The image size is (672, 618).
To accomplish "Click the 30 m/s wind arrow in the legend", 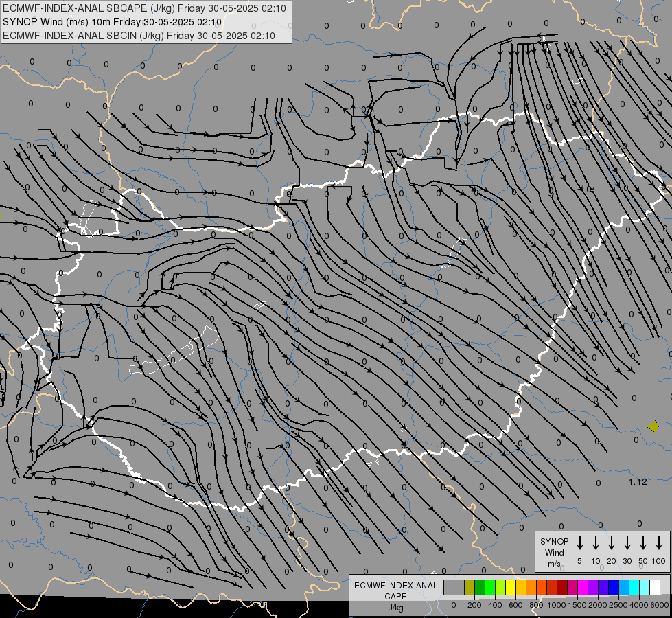I will click(627, 543).
